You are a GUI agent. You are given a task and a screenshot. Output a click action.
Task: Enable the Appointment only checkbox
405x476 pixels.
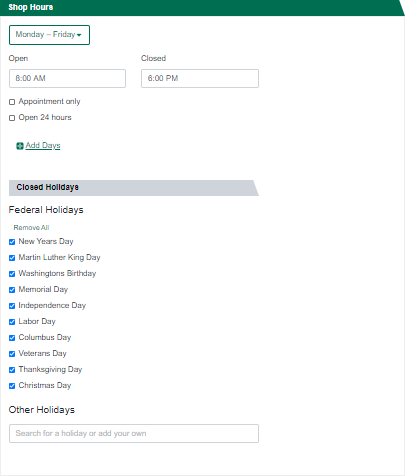tap(12, 102)
